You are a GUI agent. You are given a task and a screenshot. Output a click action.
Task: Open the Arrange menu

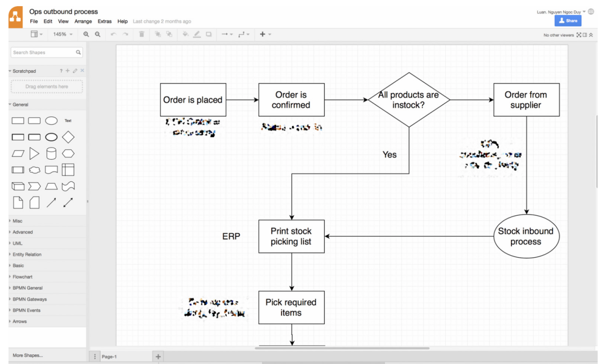(83, 21)
